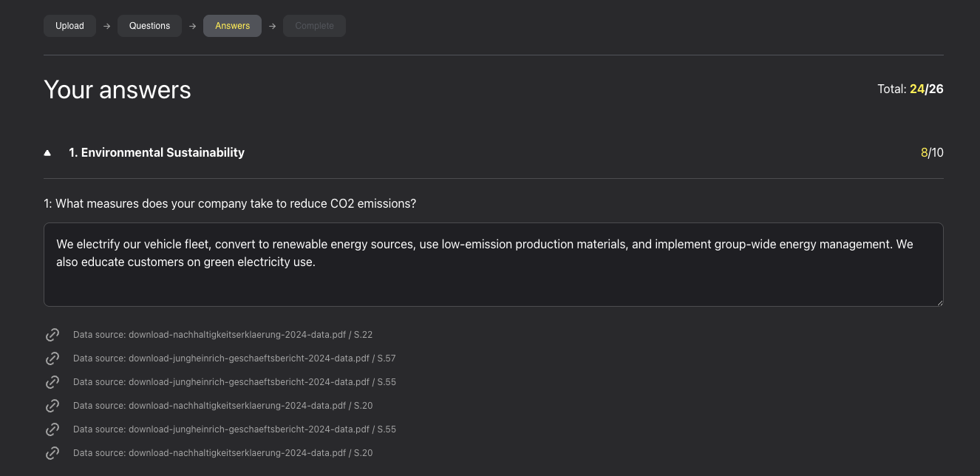This screenshot has width=980, height=476.
Task: Click the 8/10 section score
Action: click(x=931, y=153)
